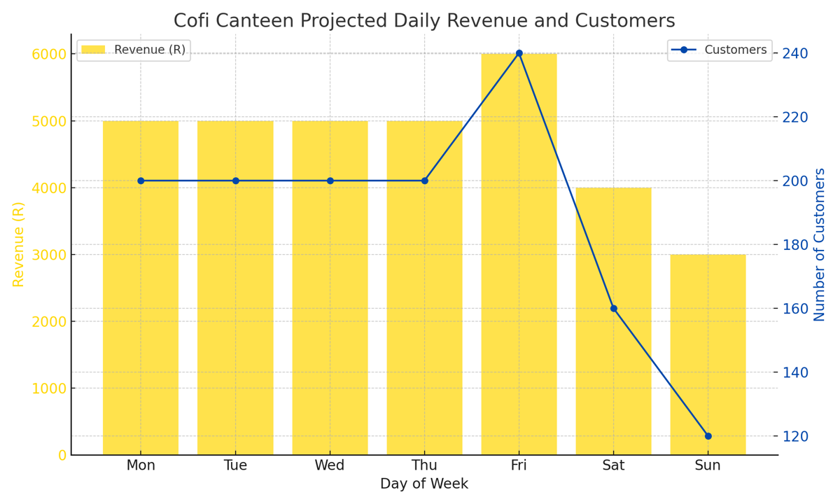Click the 240 customers tick label
This screenshot has width=840, height=504.
tap(795, 54)
